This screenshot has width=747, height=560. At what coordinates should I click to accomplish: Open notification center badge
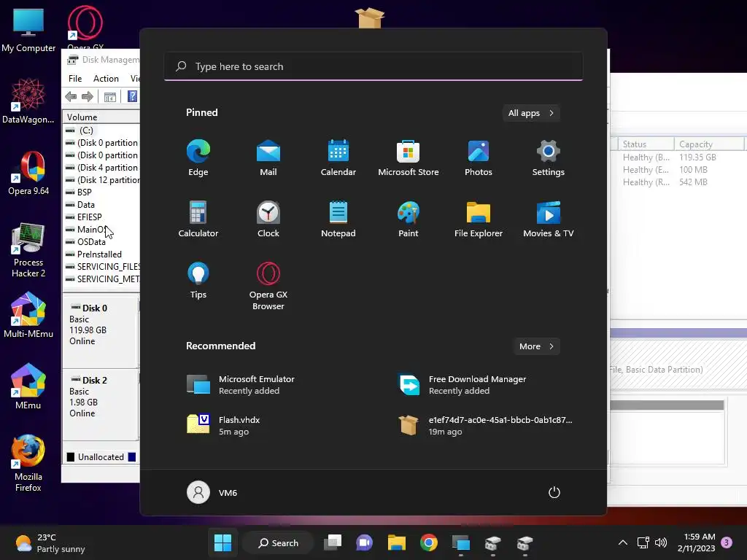click(727, 542)
